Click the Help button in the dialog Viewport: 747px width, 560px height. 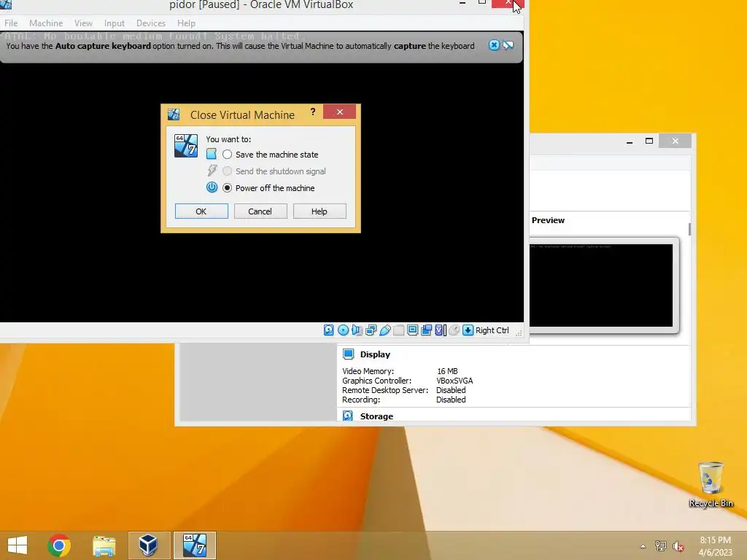click(320, 211)
